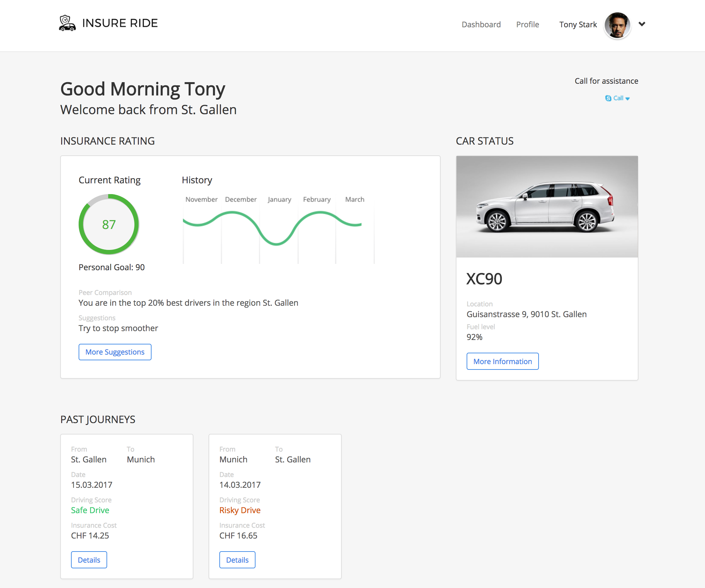Click the 87 rating progress circle
Viewport: 705px width, 588px height.
(x=109, y=224)
